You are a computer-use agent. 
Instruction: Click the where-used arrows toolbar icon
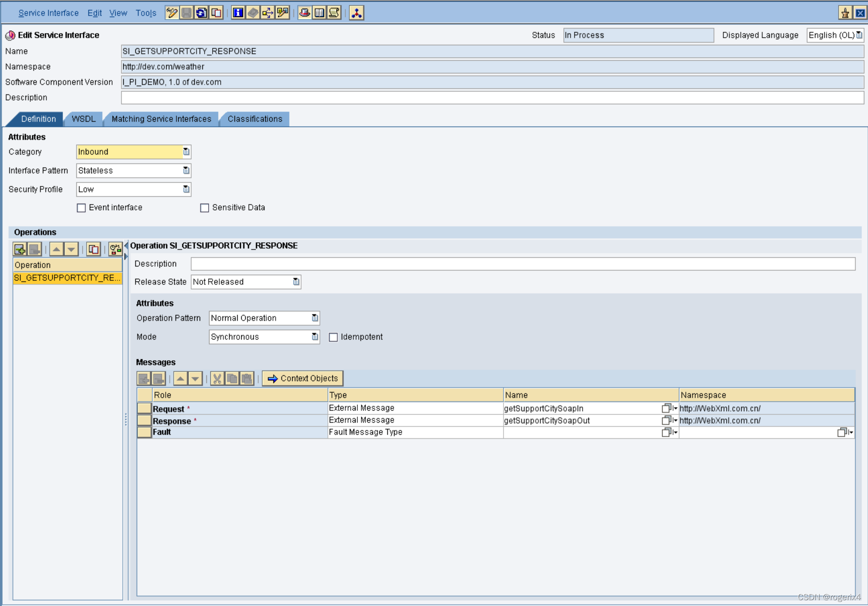click(268, 13)
